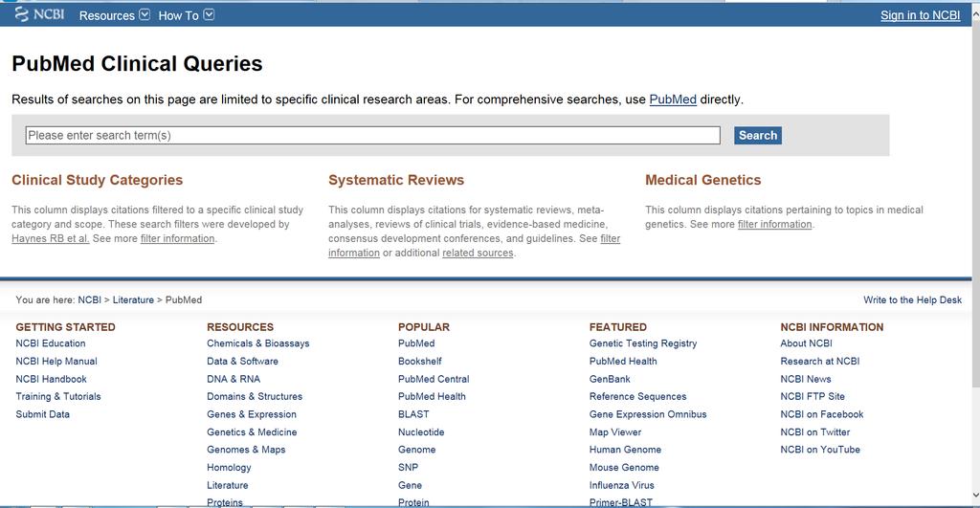The width and height of the screenshot is (980, 508).
Task: Open Haynes RB et al. reference link
Action: pyautogui.click(x=51, y=238)
